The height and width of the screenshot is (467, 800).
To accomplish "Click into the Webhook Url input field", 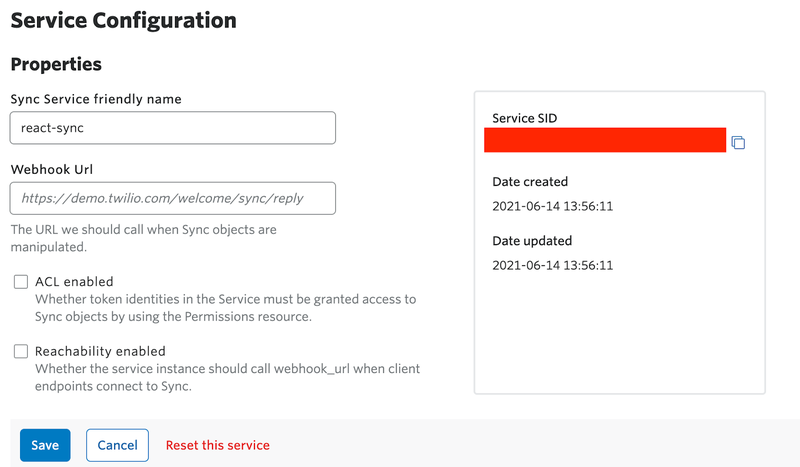I will point(172,198).
